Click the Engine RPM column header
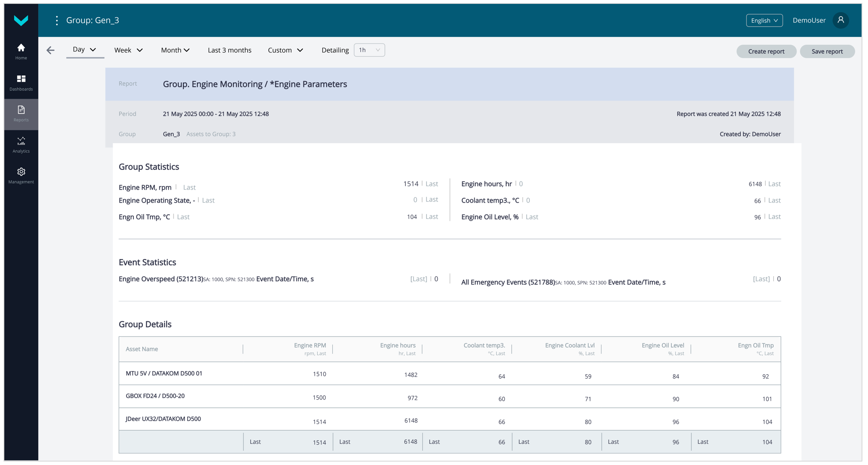This screenshot has height=465, width=868. (x=310, y=345)
